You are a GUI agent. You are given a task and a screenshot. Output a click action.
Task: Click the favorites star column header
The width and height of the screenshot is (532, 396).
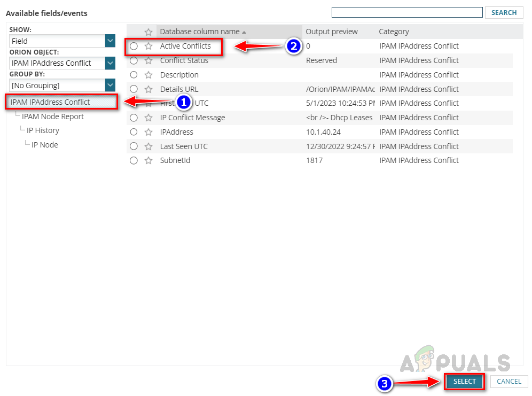148,32
